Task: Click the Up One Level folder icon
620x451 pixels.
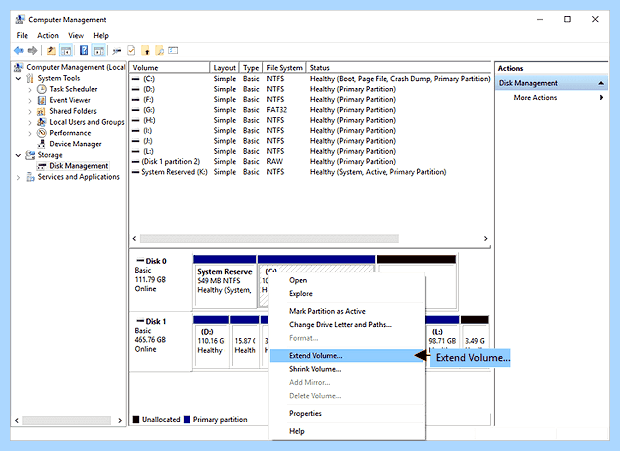Action: [51, 51]
